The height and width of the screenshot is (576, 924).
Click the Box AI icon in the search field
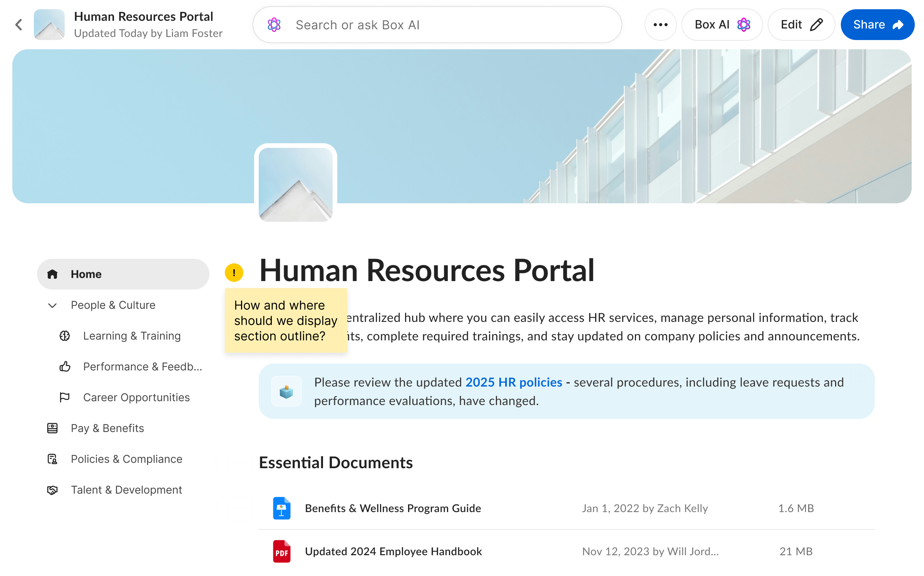[274, 25]
